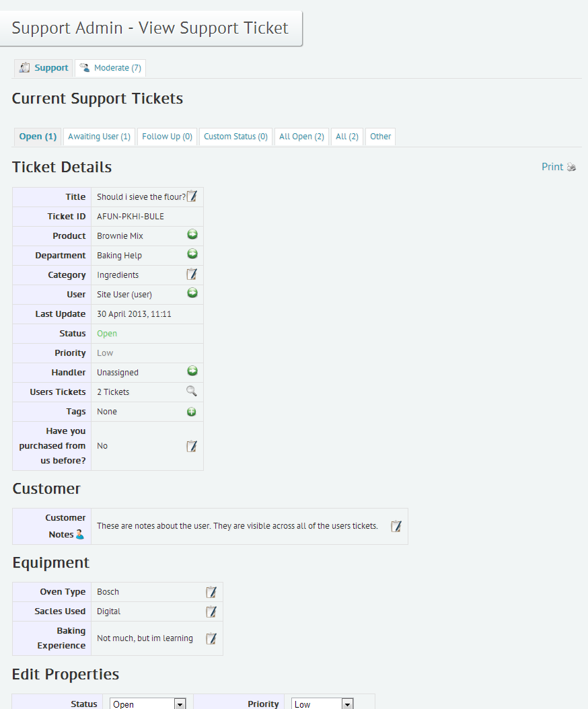Change department via Baking Help green icon

(x=192, y=254)
